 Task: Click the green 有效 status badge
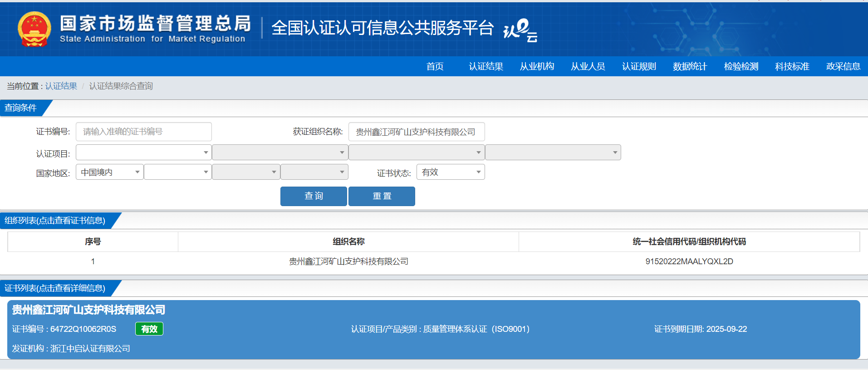(x=149, y=329)
